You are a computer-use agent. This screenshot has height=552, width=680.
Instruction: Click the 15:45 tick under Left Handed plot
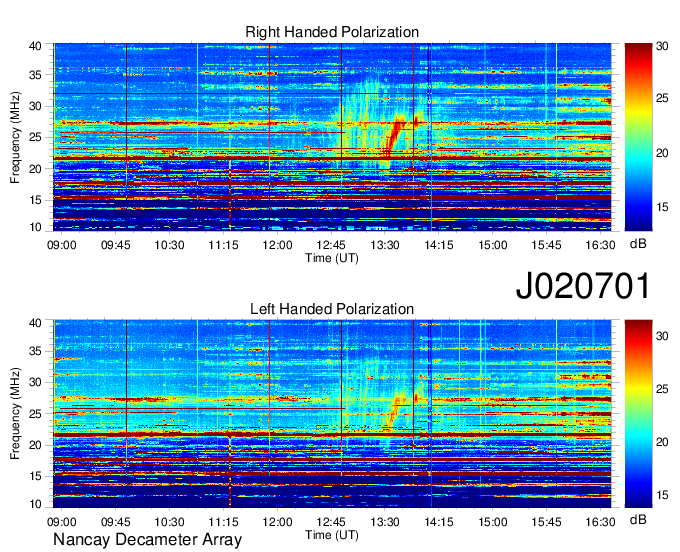[546, 522]
